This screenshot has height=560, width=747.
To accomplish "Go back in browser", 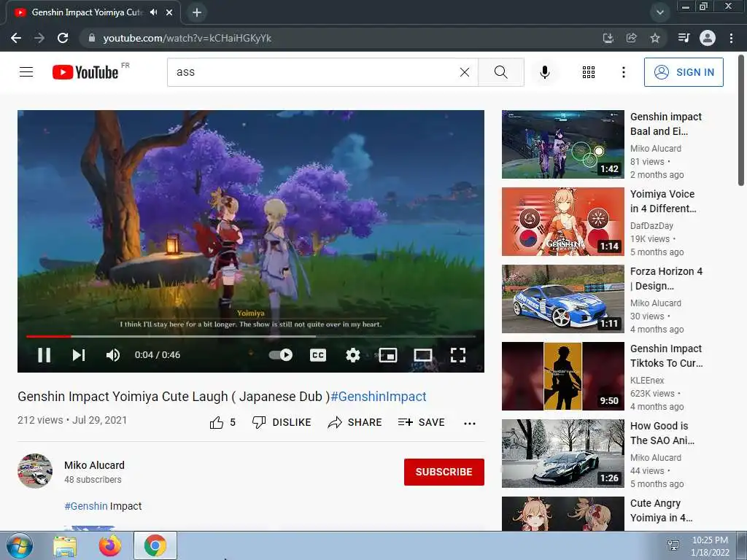I will [16, 38].
